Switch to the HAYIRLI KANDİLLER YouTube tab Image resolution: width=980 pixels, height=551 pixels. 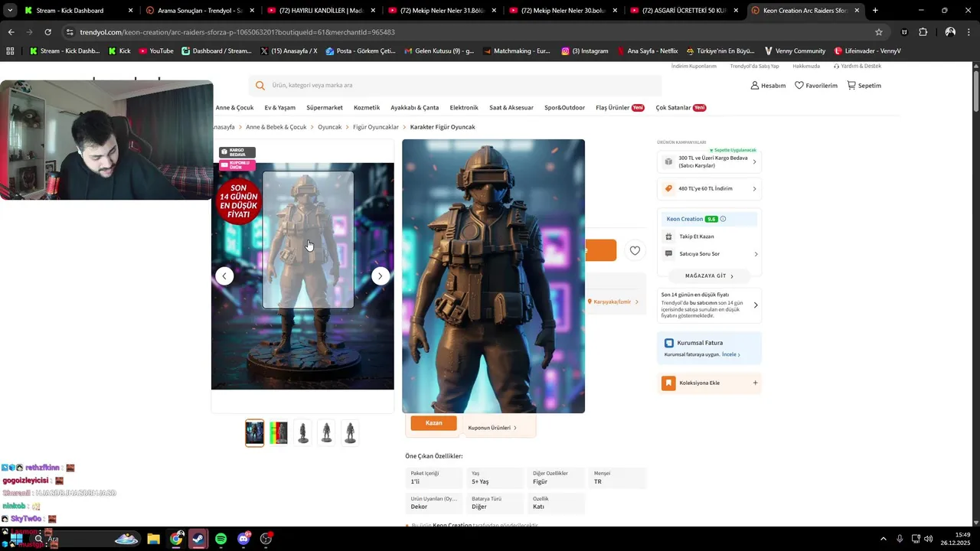point(321,11)
